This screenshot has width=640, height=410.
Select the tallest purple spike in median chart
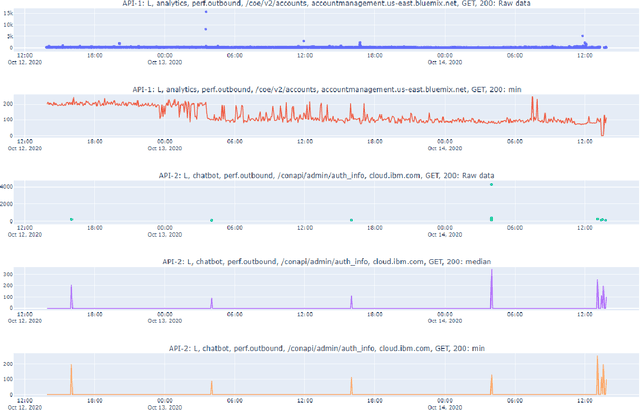click(x=491, y=272)
